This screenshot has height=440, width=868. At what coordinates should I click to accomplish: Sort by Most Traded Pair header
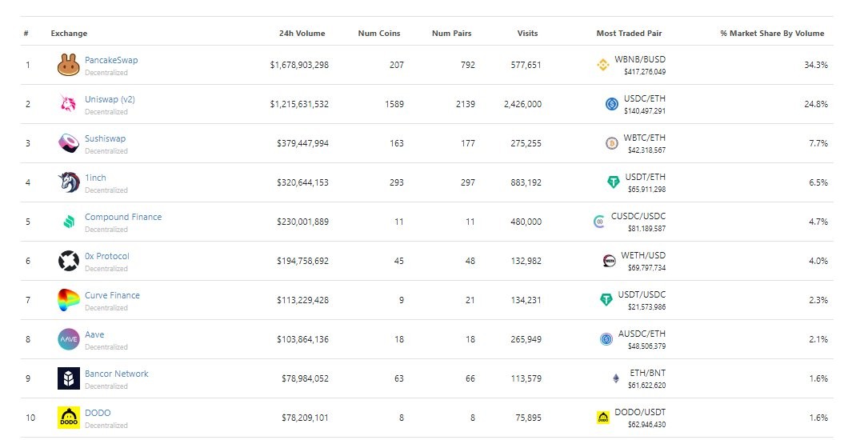[630, 34]
